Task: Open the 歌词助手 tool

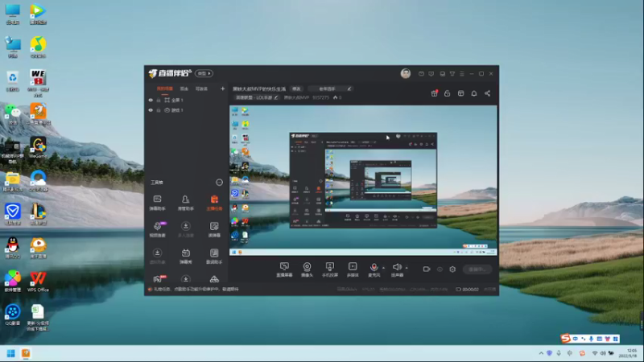Action: coord(214,256)
